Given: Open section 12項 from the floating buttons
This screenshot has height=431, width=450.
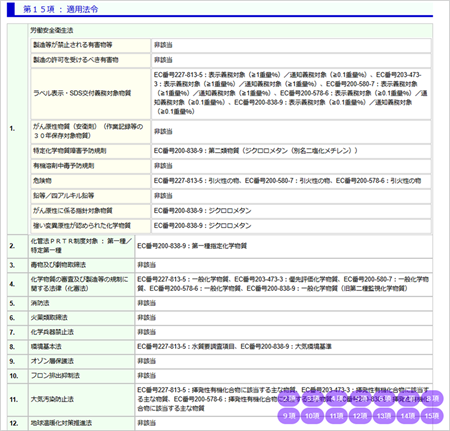Looking at the screenshot, I should (x=360, y=416).
